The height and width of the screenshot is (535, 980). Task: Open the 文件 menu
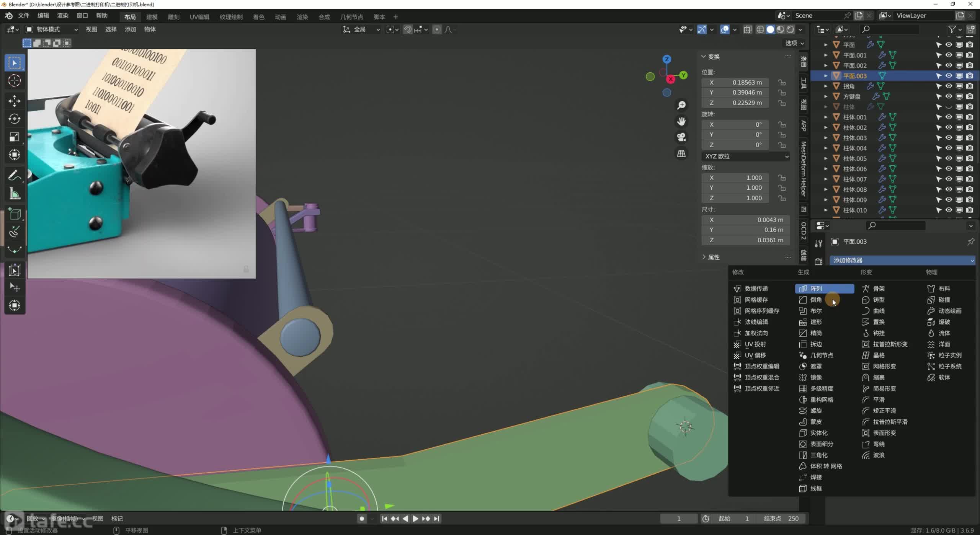click(x=23, y=16)
